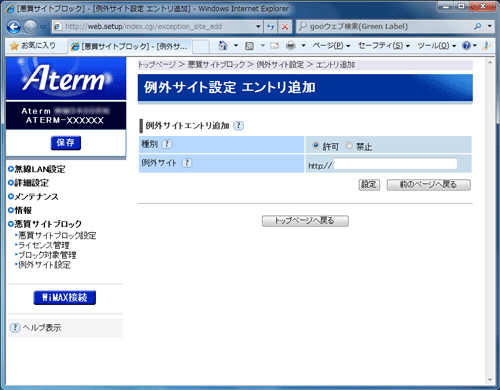Viewport: 500px width, 390px height.
Task: Click 例外サイト設定 breadcrumb link
Action: point(280,64)
